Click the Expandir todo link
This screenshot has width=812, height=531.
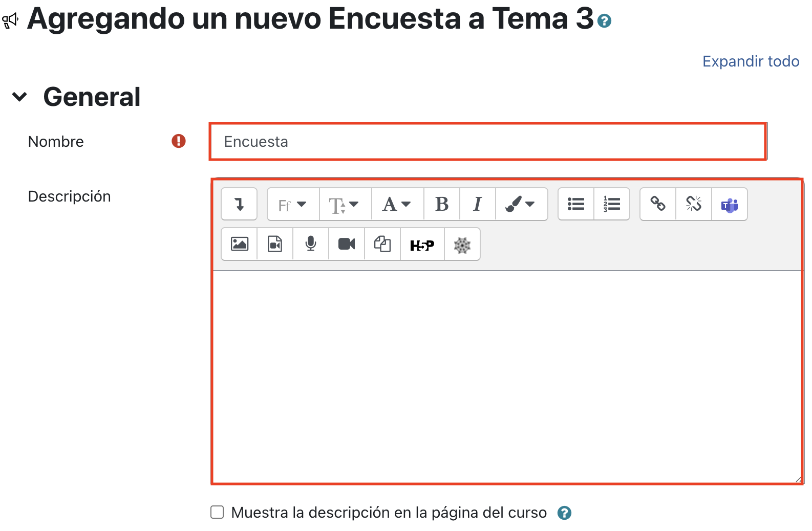point(751,61)
